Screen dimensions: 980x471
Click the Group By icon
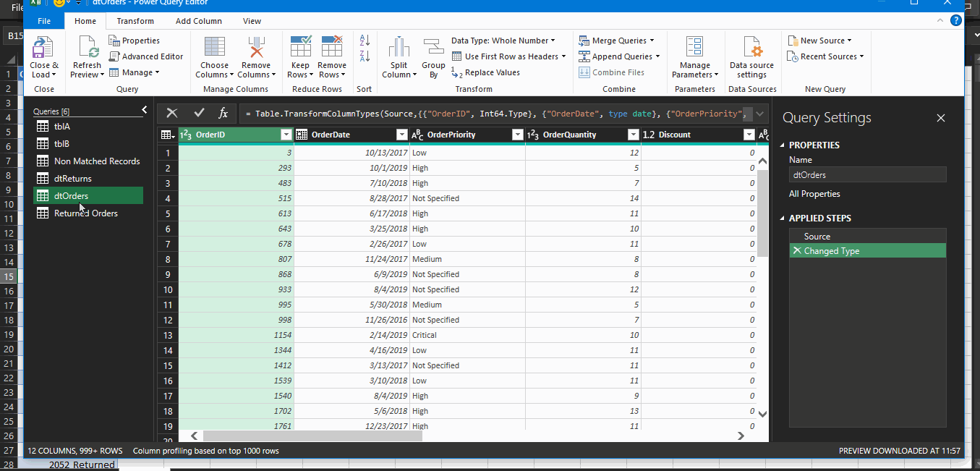(434, 48)
